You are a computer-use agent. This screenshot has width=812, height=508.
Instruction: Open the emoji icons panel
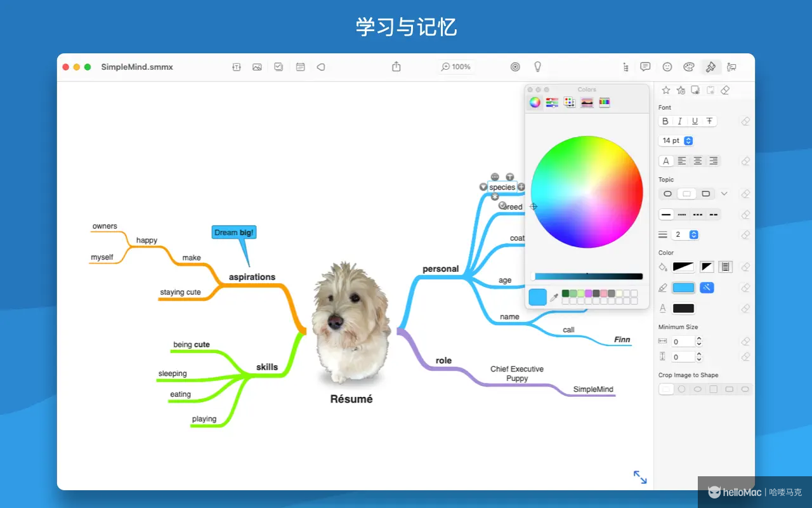click(x=667, y=67)
